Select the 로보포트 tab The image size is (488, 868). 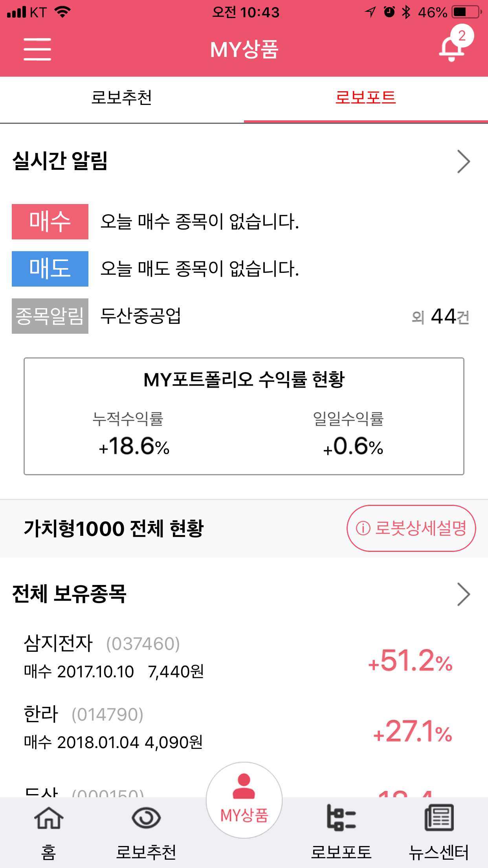point(365,98)
